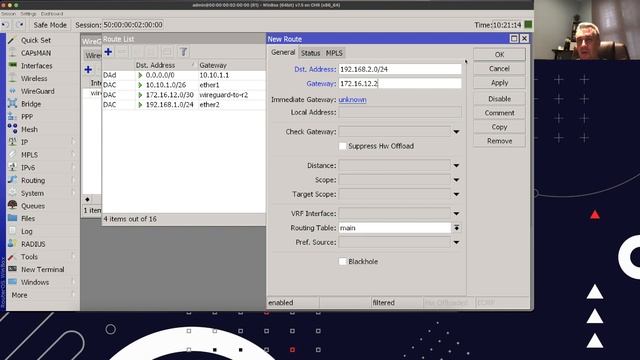Screen dimensions: 640x360
Task: Click the Routing Table main field
Action: point(395,228)
